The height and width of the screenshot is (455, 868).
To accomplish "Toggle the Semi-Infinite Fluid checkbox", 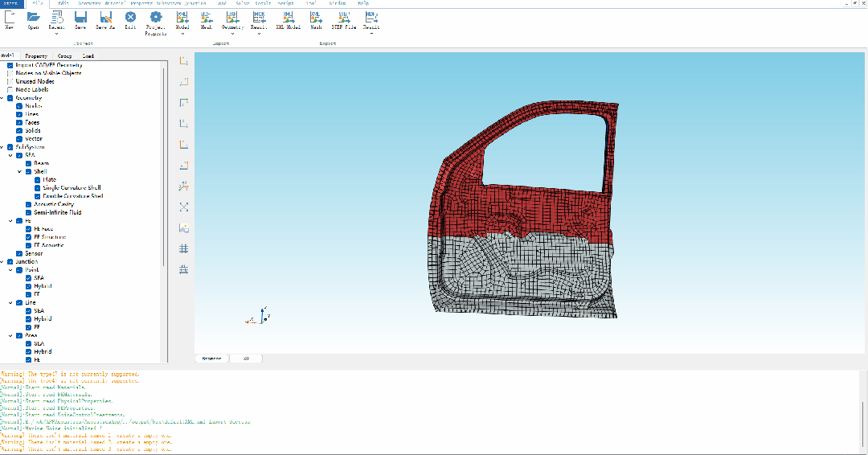I will 28,212.
